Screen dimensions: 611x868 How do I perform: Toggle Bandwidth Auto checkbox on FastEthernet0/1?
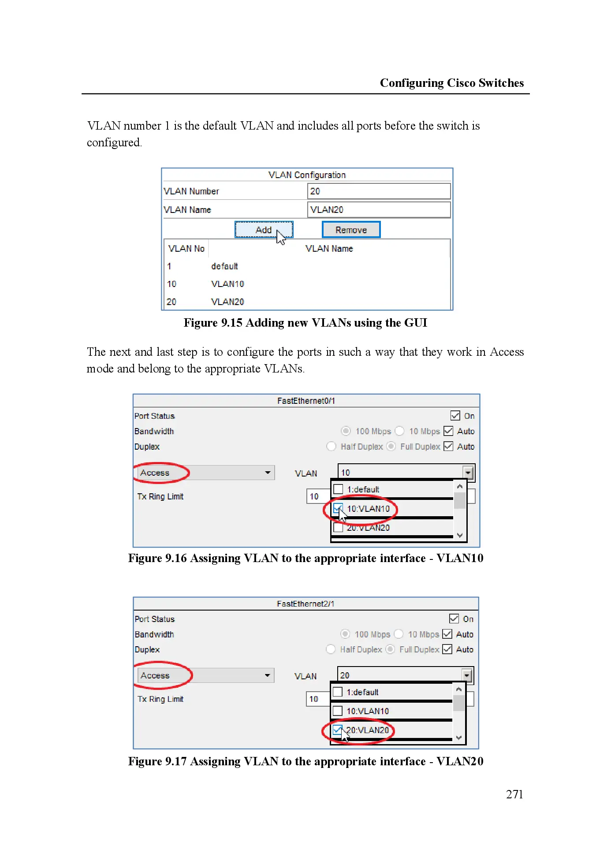(448, 431)
